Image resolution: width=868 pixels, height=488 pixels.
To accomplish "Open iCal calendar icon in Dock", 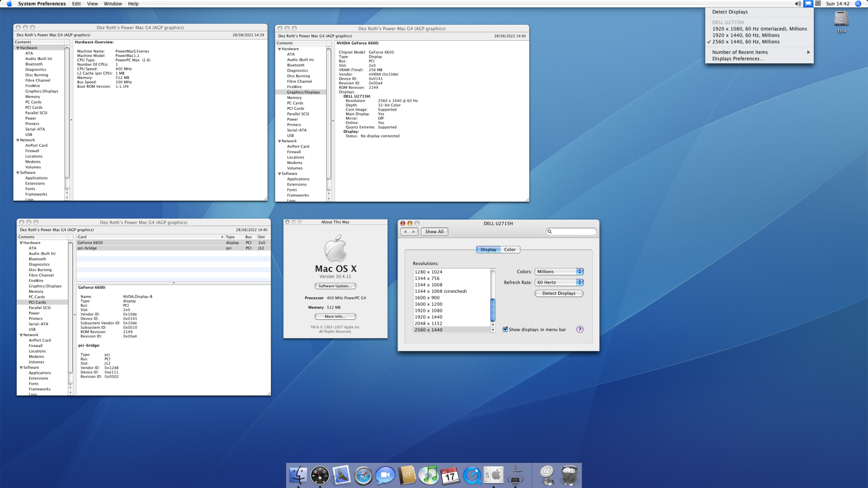I will click(450, 475).
